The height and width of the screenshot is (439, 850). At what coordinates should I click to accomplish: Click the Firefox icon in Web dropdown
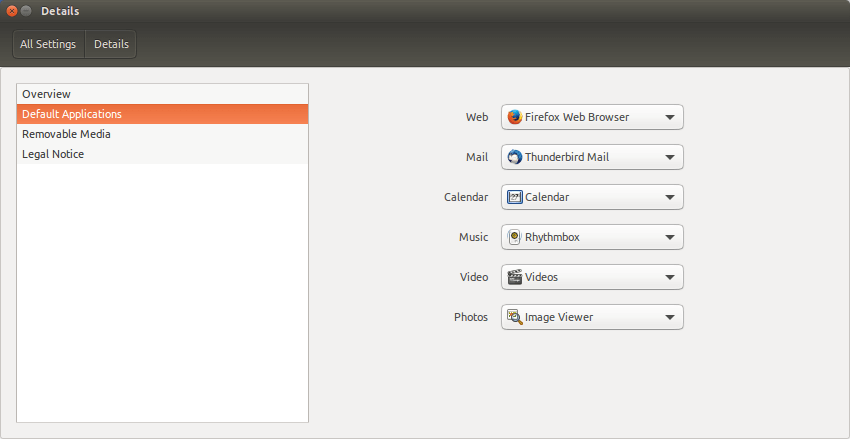click(514, 117)
